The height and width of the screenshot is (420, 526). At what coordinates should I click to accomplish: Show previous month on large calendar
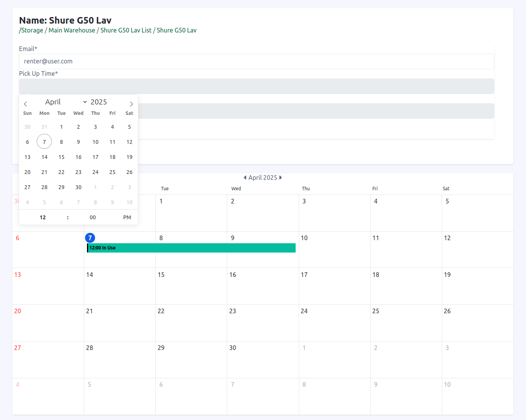(245, 178)
